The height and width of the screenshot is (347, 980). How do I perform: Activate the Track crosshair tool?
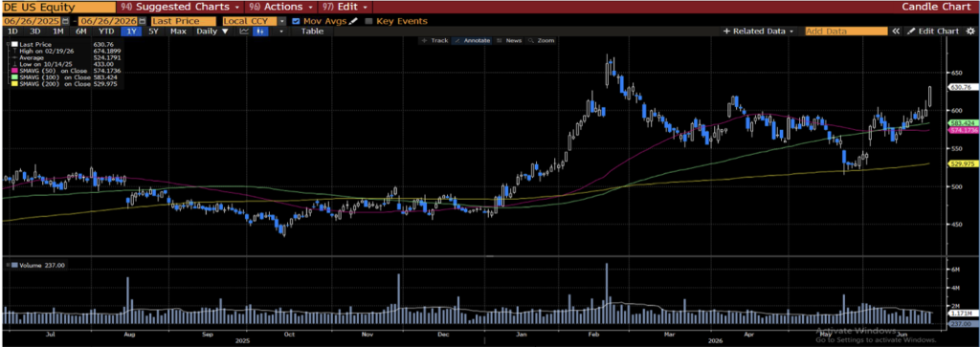tap(435, 40)
